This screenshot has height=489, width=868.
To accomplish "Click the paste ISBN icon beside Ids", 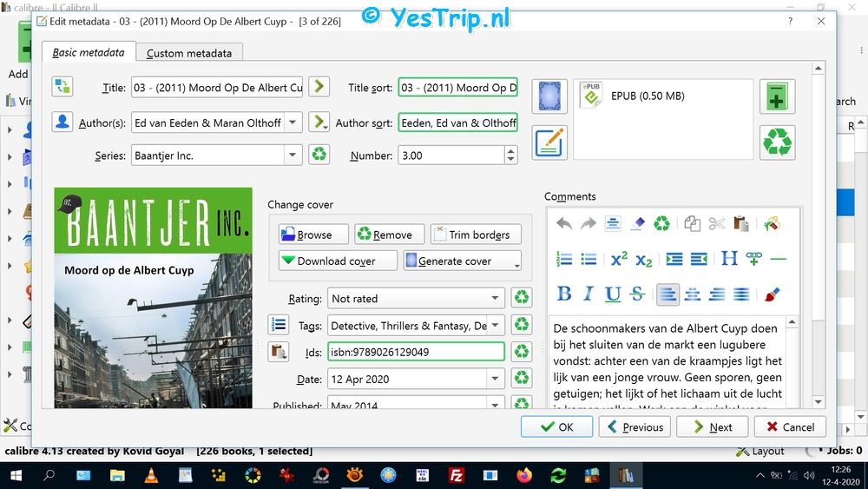I will coord(278,352).
